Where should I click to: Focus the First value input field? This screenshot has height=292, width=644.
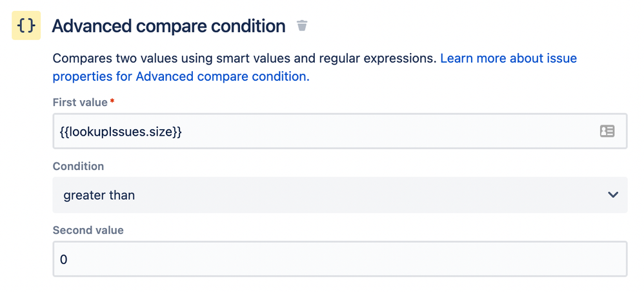(x=323, y=131)
